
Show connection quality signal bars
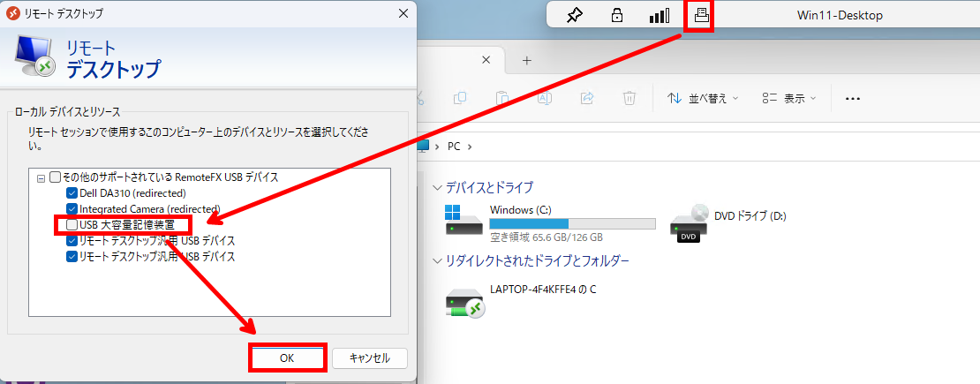tap(660, 16)
